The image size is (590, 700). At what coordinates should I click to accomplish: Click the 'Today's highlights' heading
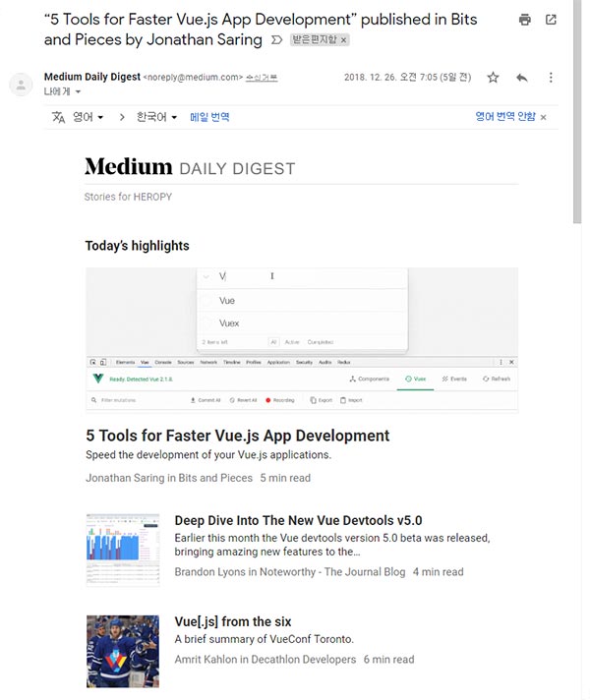(137, 246)
